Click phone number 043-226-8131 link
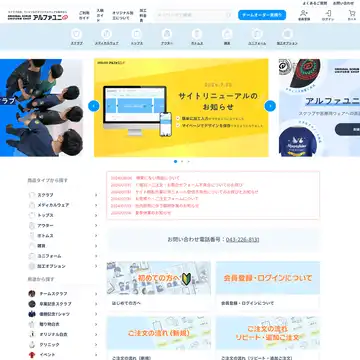Image resolution: width=360 pixels, height=360 pixels. click(x=243, y=240)
